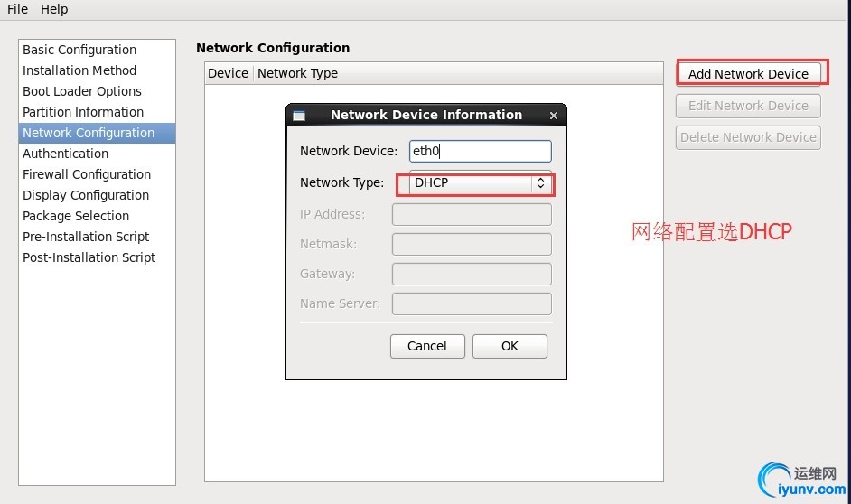Open Pre-Installation Script section

point(86,237)
